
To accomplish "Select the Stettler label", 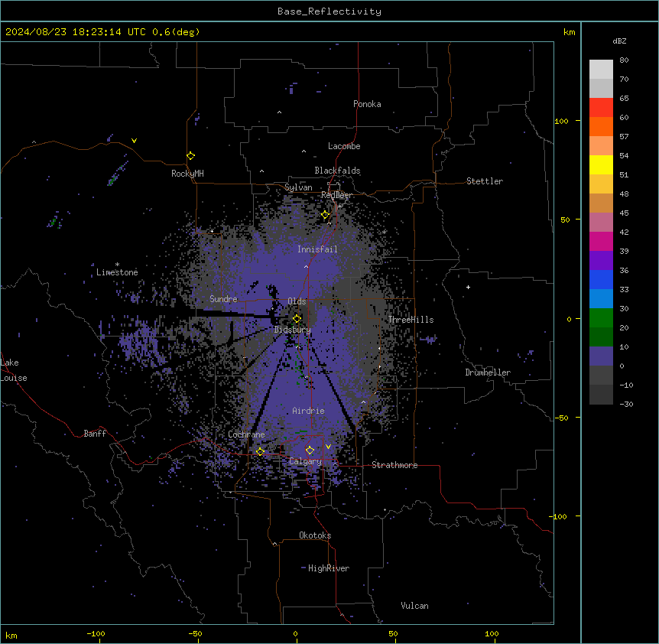I will pyautogui.click(x=485, y=181).
